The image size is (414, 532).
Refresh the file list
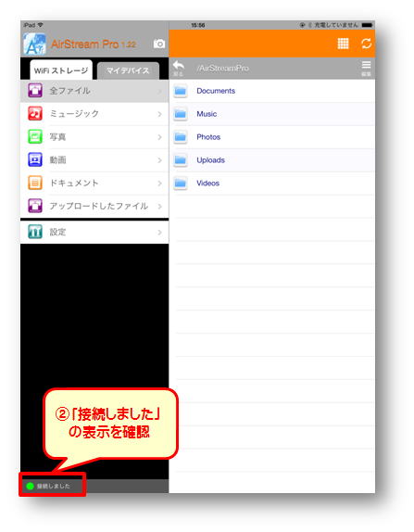pos(366,44)
